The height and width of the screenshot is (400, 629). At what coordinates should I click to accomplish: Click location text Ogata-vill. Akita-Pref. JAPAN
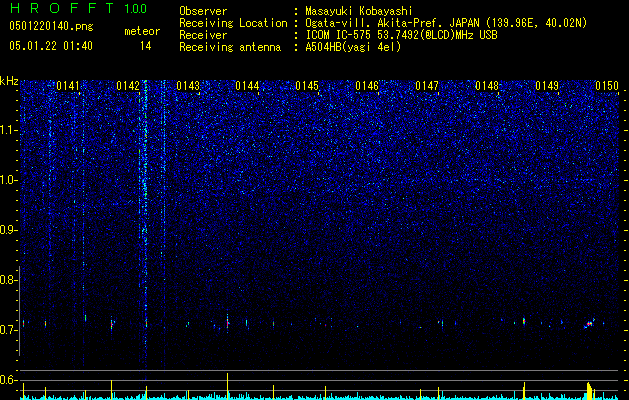coord(393,23)
